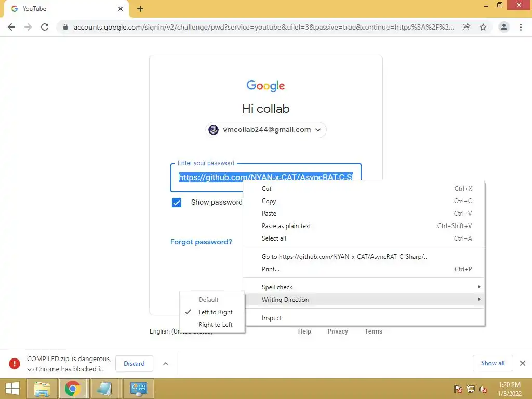Screen dimensions: 532x399
Task: Open the Help footer link
Action: click(304, 331)
